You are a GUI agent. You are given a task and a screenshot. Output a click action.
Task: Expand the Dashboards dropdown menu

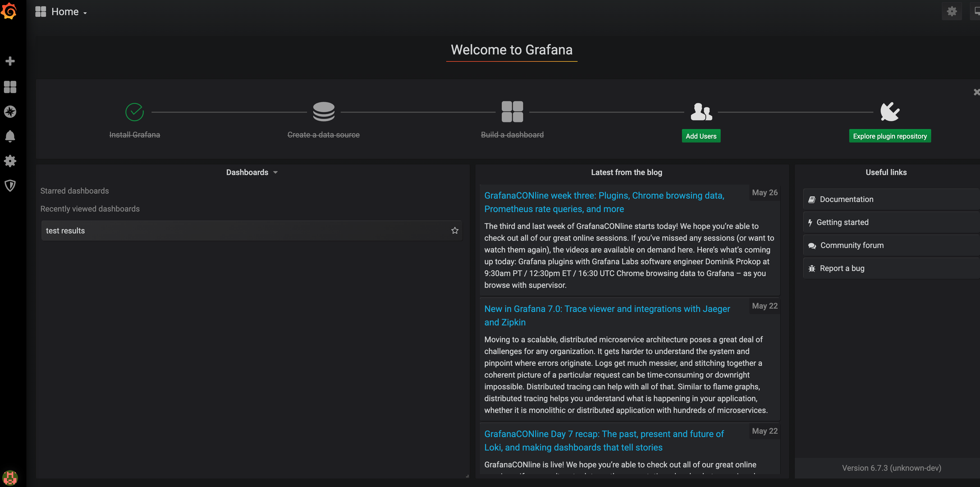pos(250,172)
